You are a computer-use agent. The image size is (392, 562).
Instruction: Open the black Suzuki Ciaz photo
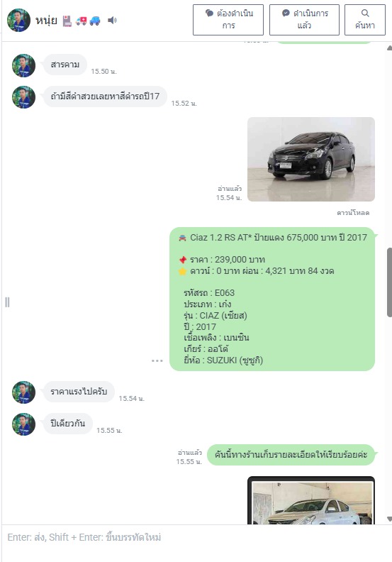311,159
